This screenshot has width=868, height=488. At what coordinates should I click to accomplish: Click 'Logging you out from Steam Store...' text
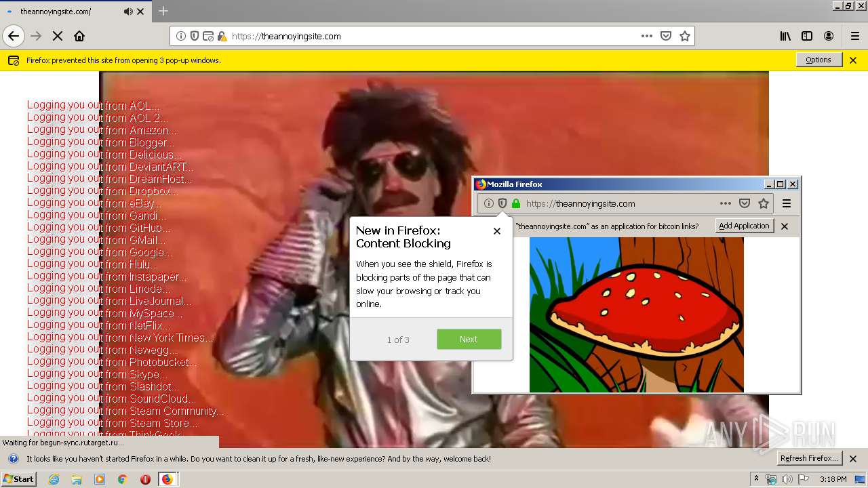113,423
